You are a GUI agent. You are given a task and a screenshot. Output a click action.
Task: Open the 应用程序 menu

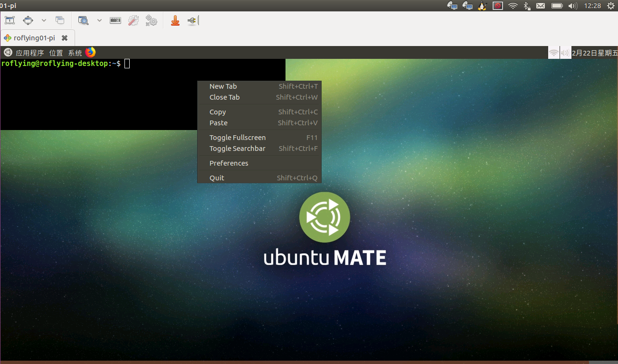pyautogui.click(x=30, y=53)
